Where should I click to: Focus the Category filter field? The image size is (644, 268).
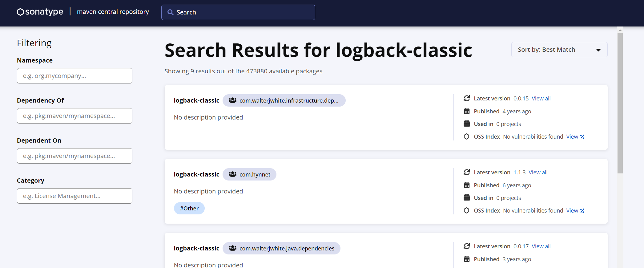[74, 196]
